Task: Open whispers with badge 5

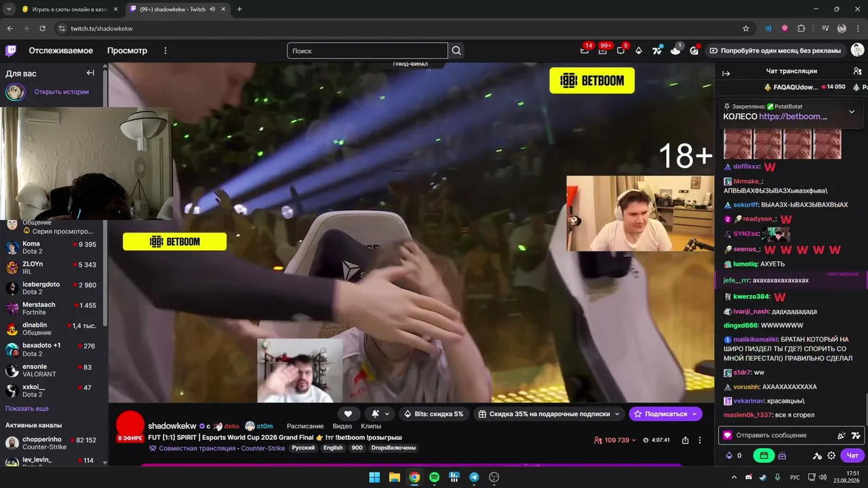Action: tap(620, 51)
